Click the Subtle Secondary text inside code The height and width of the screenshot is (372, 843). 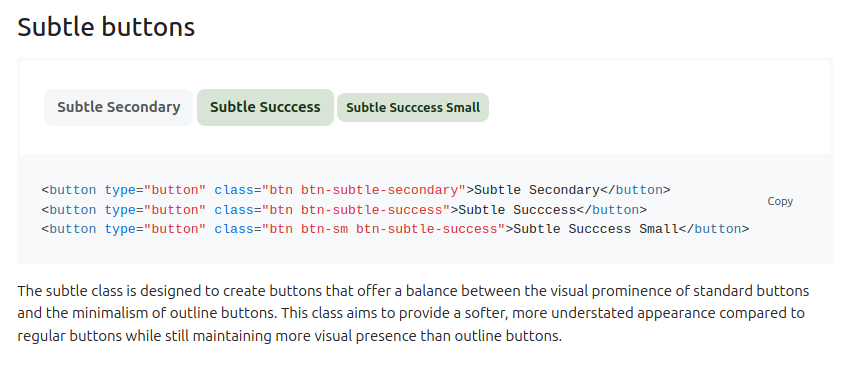[x=537, y=190]
